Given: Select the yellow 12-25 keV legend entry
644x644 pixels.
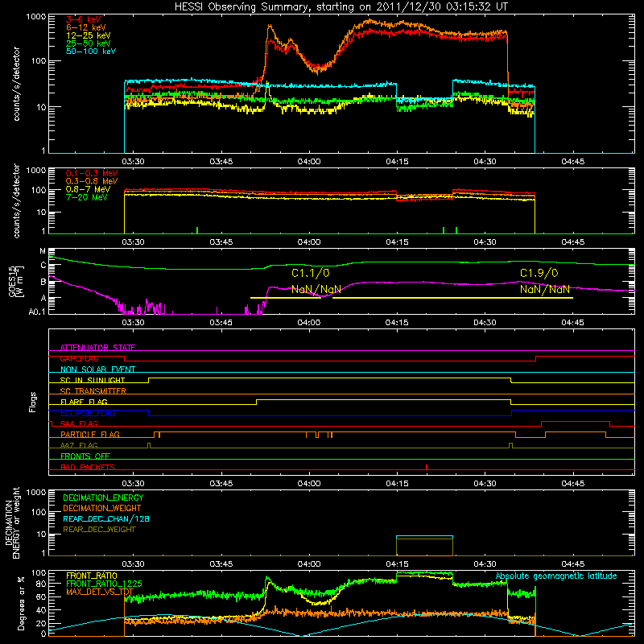Looking at the screenshot, I should pyautogui.click(x=89, y=35).
